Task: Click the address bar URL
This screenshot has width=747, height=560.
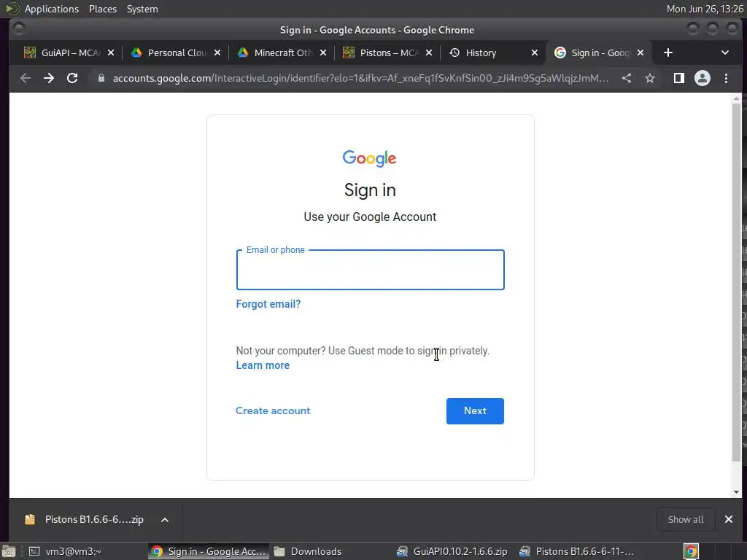Action: click(x=360, y=78)
